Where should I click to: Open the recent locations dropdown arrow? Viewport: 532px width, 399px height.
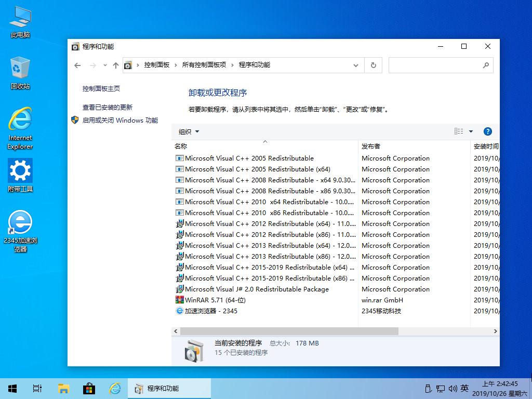105,65
